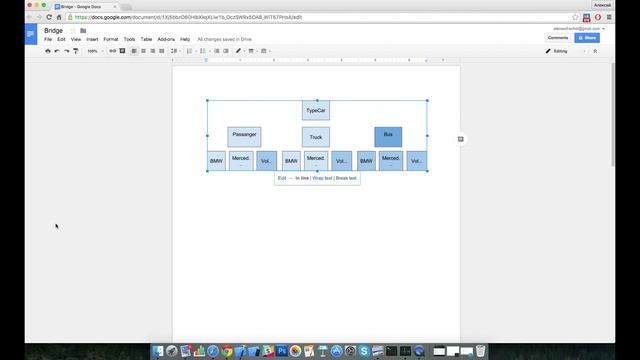Click the browser Back arrow
The image size is (640, 360).
click(29, 17)
